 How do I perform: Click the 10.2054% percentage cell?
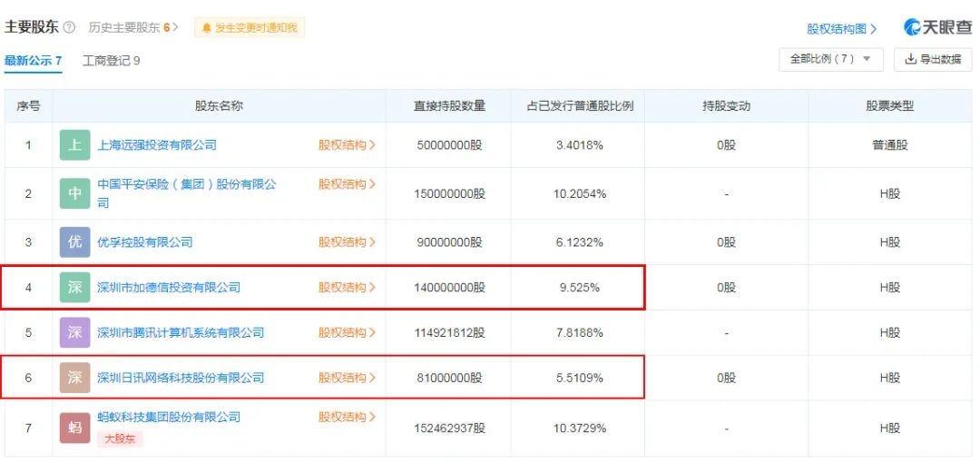(x=579, y=193)
